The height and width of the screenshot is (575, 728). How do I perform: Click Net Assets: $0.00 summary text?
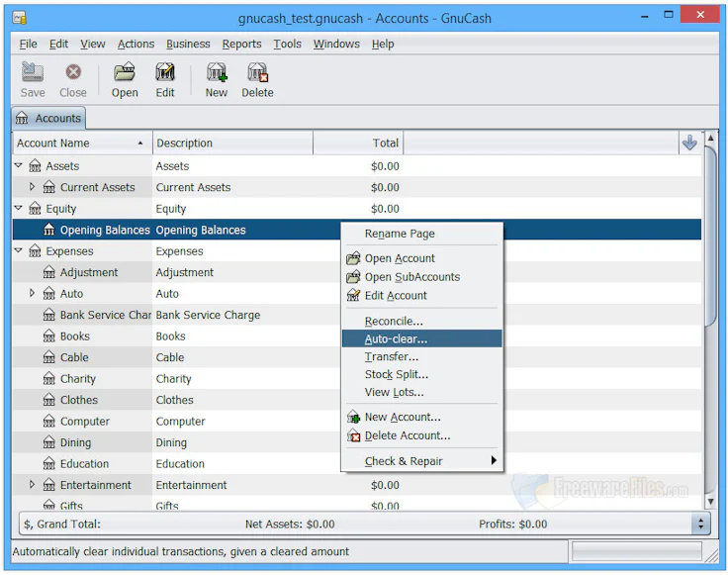click(x=290, y=524)
